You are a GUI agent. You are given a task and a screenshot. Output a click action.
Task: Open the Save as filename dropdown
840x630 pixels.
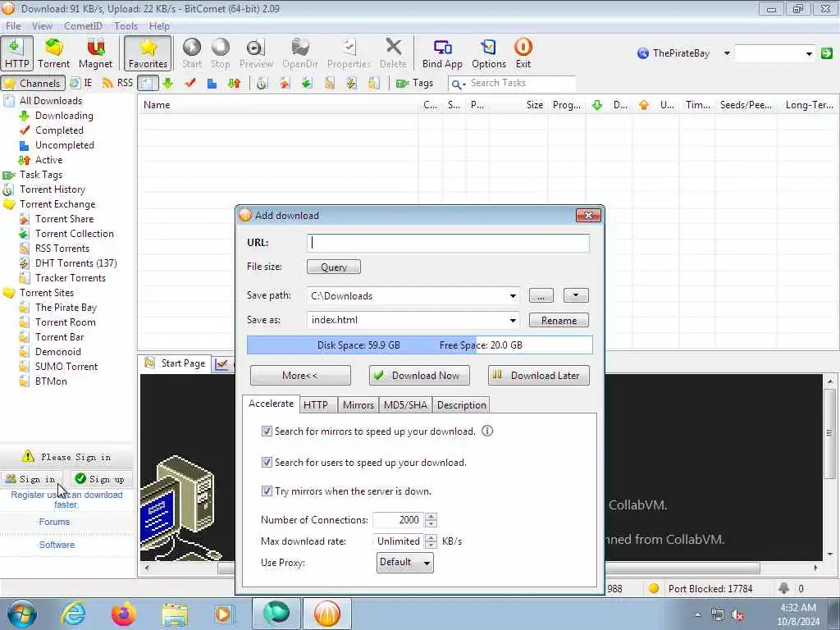click(x=513, y=320)
